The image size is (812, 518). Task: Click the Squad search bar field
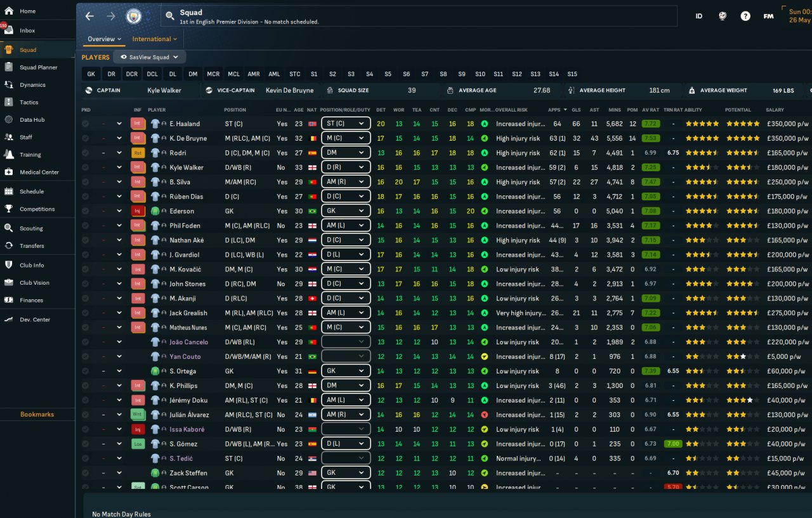point(419,16)
